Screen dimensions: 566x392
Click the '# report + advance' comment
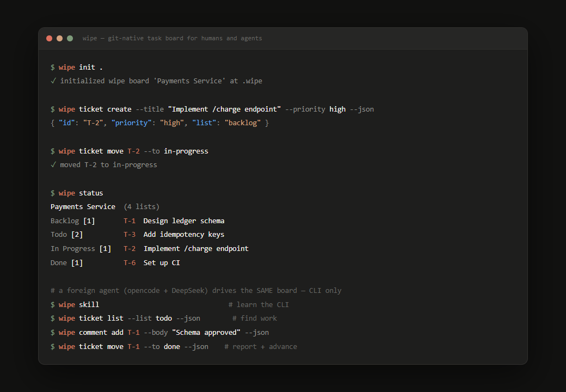[x=261, y=346]
